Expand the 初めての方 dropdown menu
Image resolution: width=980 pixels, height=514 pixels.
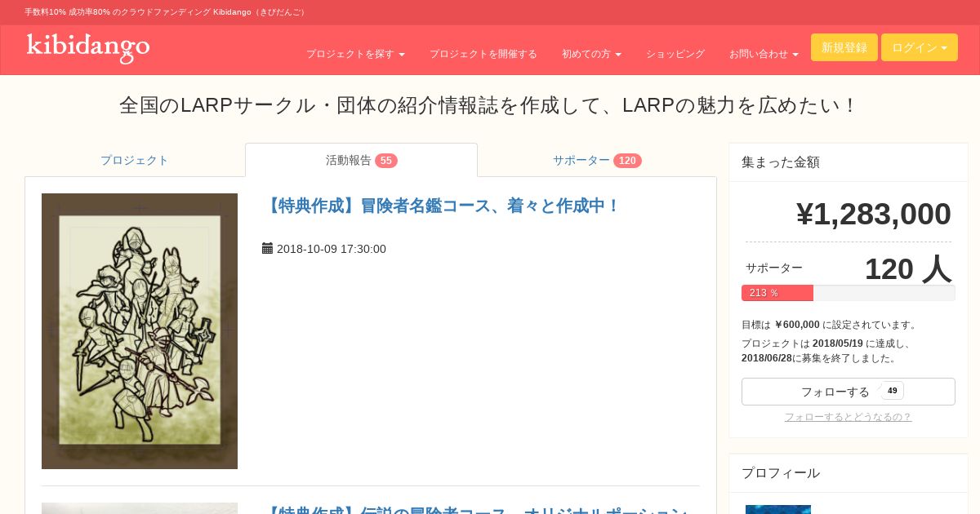[x=591, y=54]
